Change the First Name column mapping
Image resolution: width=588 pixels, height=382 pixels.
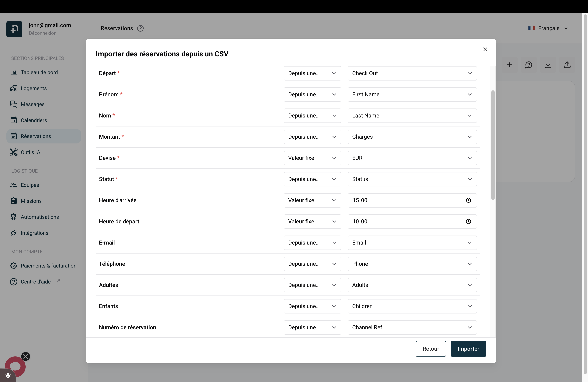click(x=412, y=95)
